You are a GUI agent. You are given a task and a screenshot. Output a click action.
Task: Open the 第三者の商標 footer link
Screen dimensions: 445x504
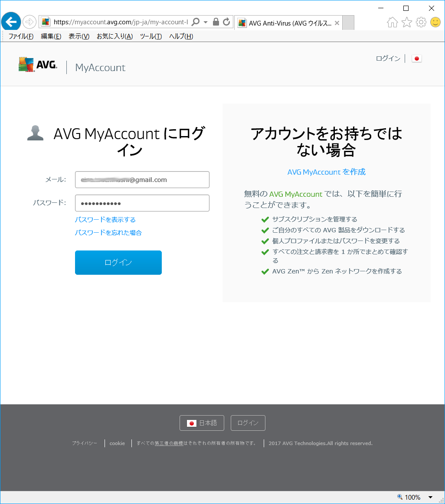pyautogui.click(x=169, y=443)
